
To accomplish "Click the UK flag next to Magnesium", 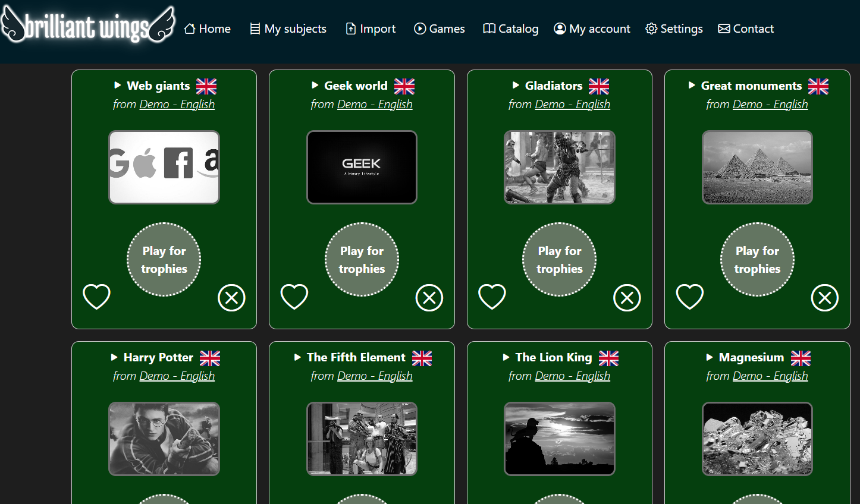I will click(801, 358).
